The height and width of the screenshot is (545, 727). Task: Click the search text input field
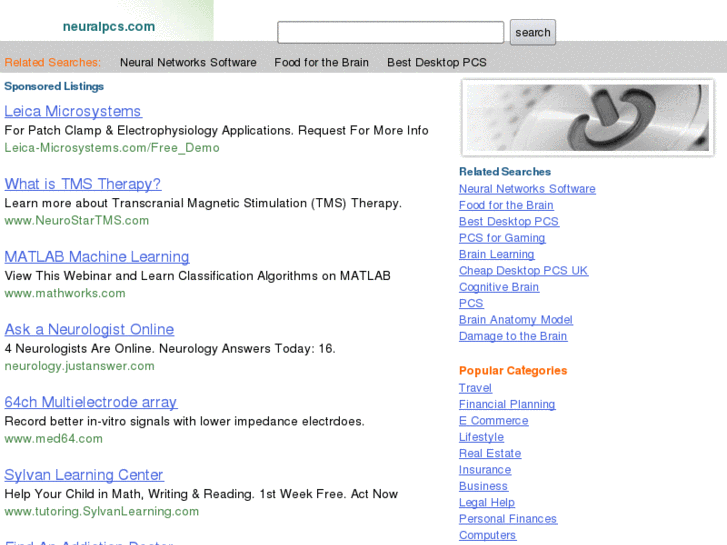(x=390, y=32)
